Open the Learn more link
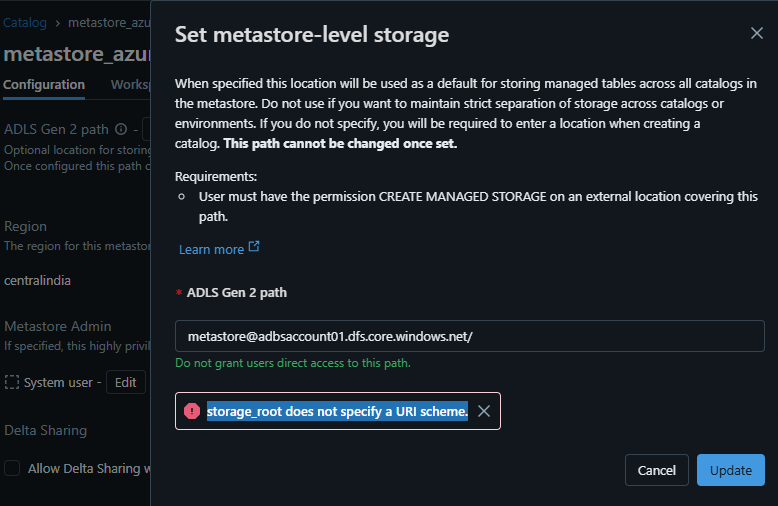This screenshot has height=506, width=778. pos(211,249)
